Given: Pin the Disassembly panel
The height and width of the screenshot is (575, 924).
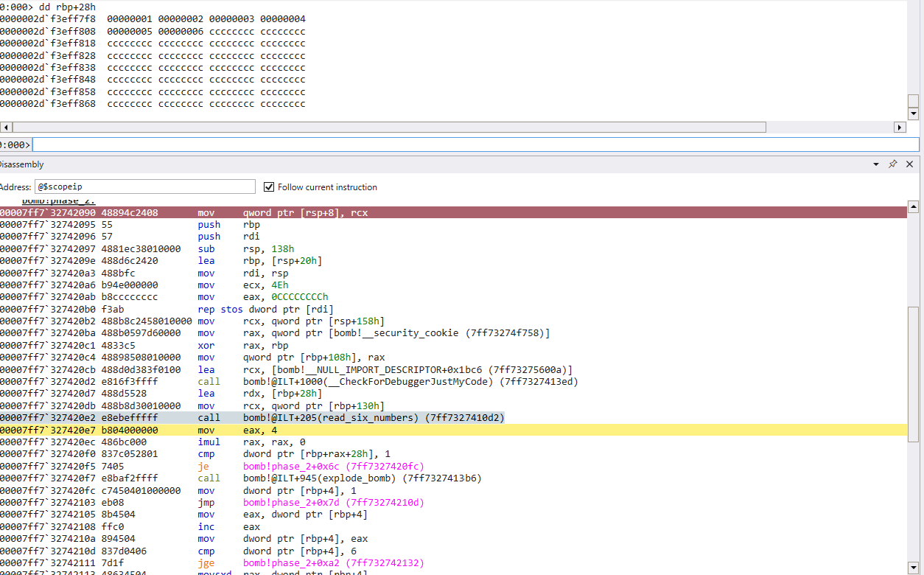Looking at the screenshot, I should pos(892,164).
